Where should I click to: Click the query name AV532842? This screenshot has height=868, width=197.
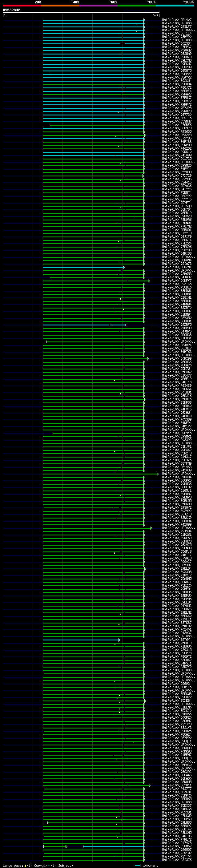click(x=11, y=10)
